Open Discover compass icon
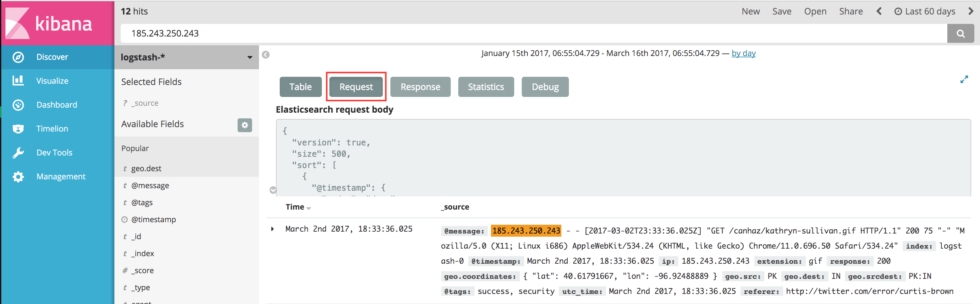Image resolution: width=980 pixels, height=304 pixels. (x=18, y=57)
